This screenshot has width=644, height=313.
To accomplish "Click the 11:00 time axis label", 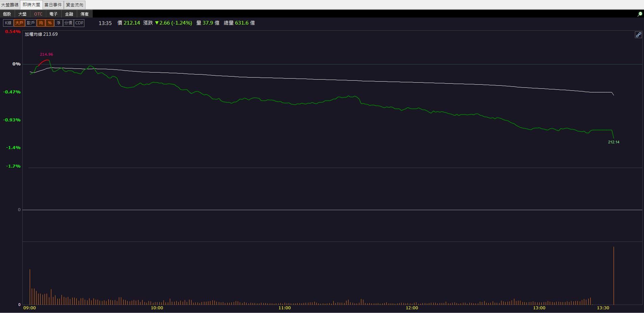I will coord(284,308).
